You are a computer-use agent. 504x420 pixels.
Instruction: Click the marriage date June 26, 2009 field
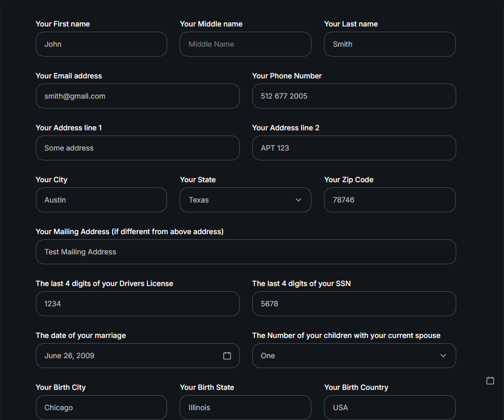point(138,355)
